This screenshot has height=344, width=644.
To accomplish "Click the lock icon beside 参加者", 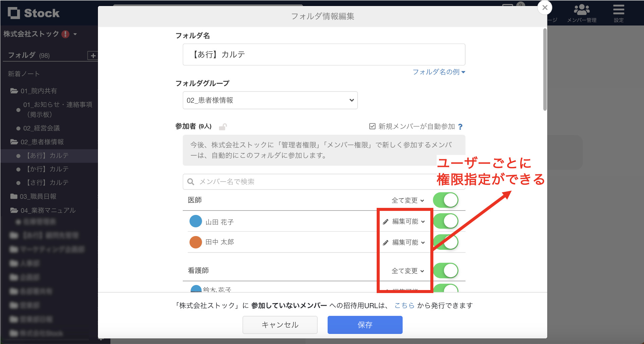I will tap(223, 126).
